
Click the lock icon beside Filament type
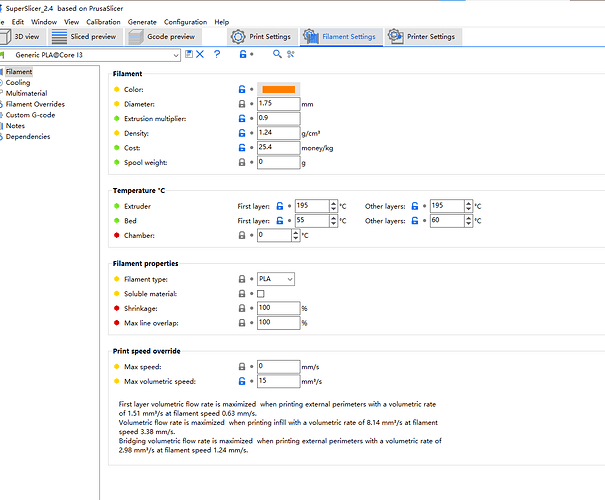tap(241, 279)
